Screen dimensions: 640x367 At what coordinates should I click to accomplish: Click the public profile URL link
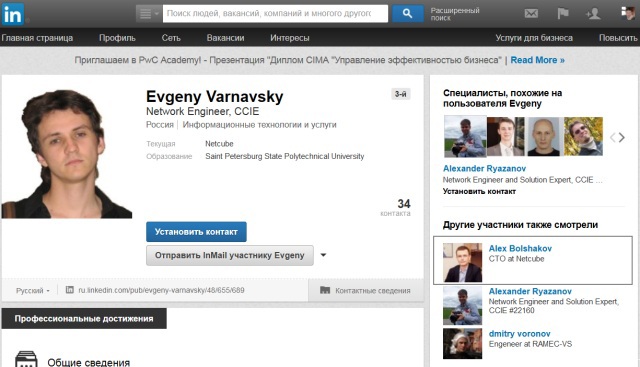[161, 290]
